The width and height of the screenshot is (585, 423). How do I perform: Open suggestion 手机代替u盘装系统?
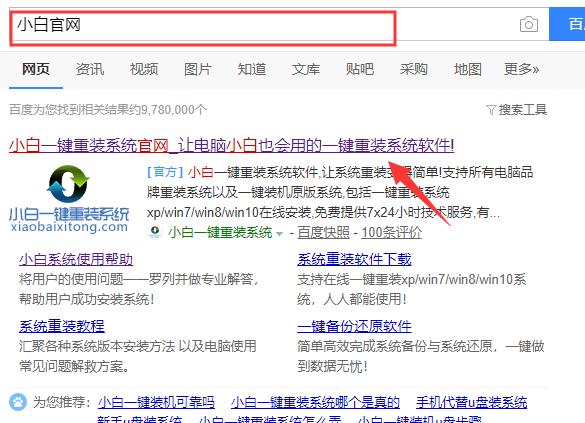pyautogui.click(x=472, y=402)
